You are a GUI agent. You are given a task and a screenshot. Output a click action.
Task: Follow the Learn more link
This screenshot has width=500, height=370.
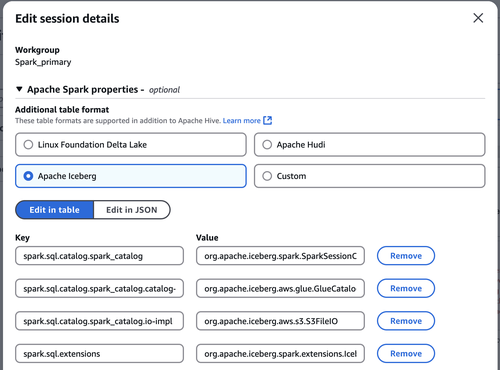pyautogui.click(x=242, y=121)
